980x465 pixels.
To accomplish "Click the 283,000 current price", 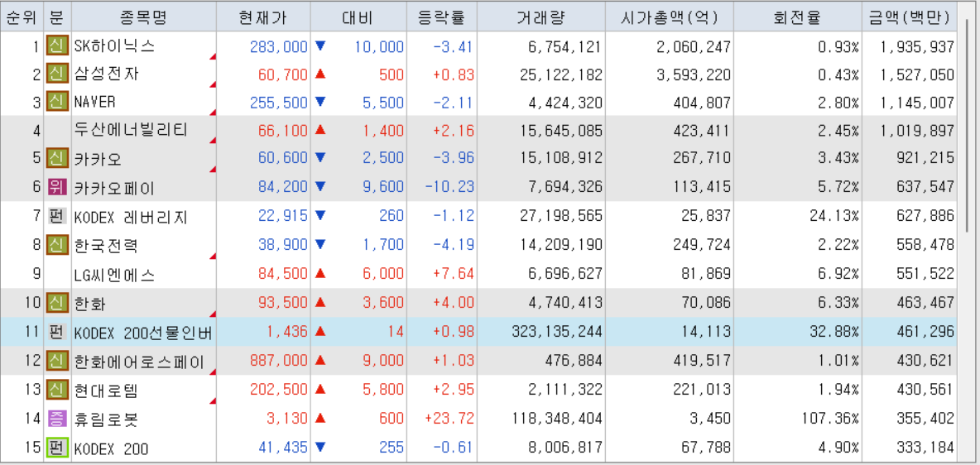I will click(x=279, y=46).
